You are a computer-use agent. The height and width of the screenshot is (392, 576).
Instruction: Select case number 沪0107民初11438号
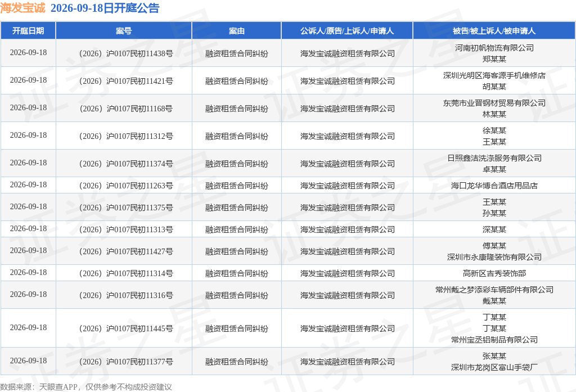pyautogui.click(x=126, y=53)
